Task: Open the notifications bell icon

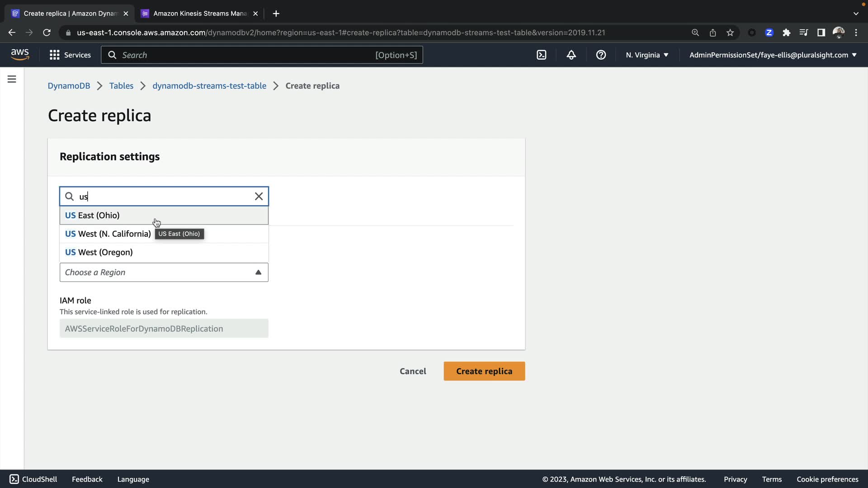Action: click(571, 55)
